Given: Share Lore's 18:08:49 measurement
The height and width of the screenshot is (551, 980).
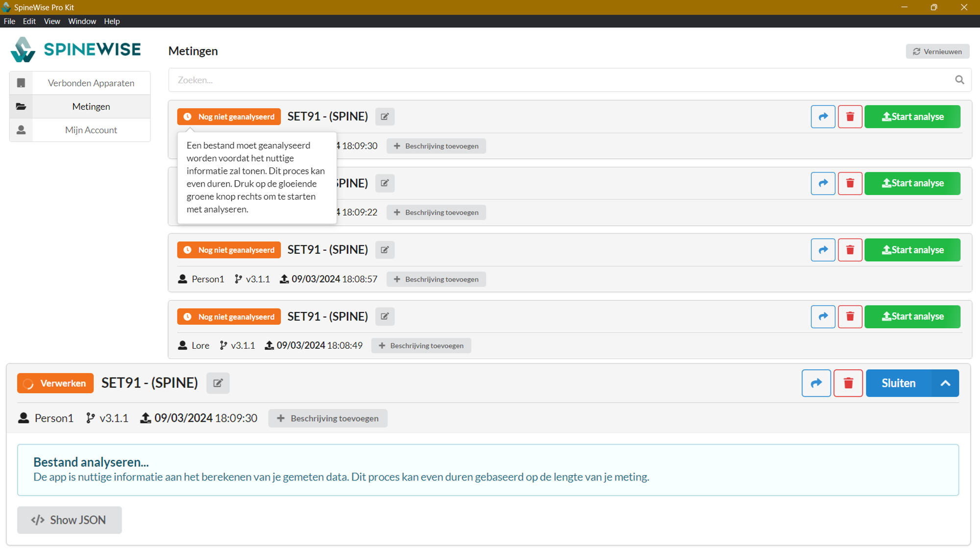Looking at the screenshot, I should [823, 316].
